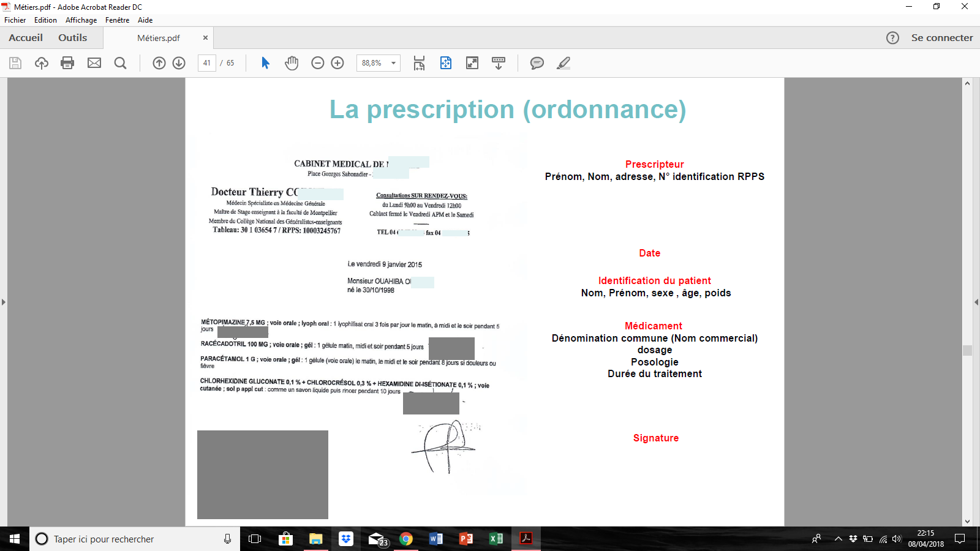Zoom out with the minus button

tap(317, 63)
